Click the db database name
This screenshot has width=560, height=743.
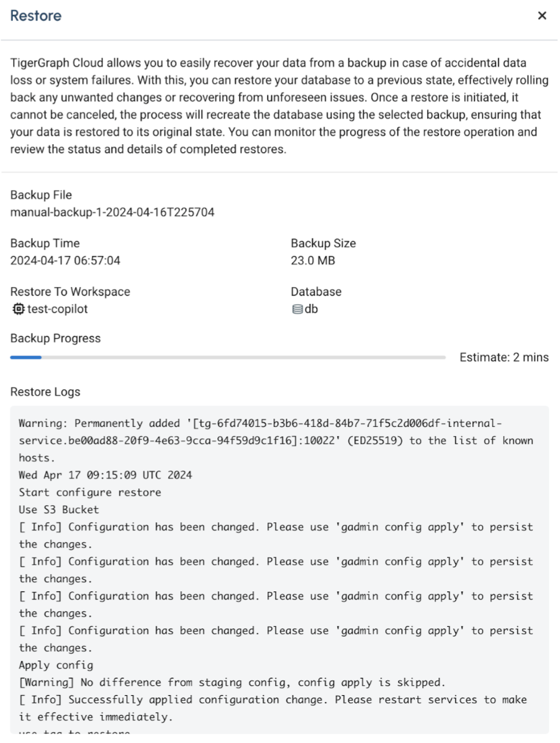pyautogui.click(x=311, y=309)
